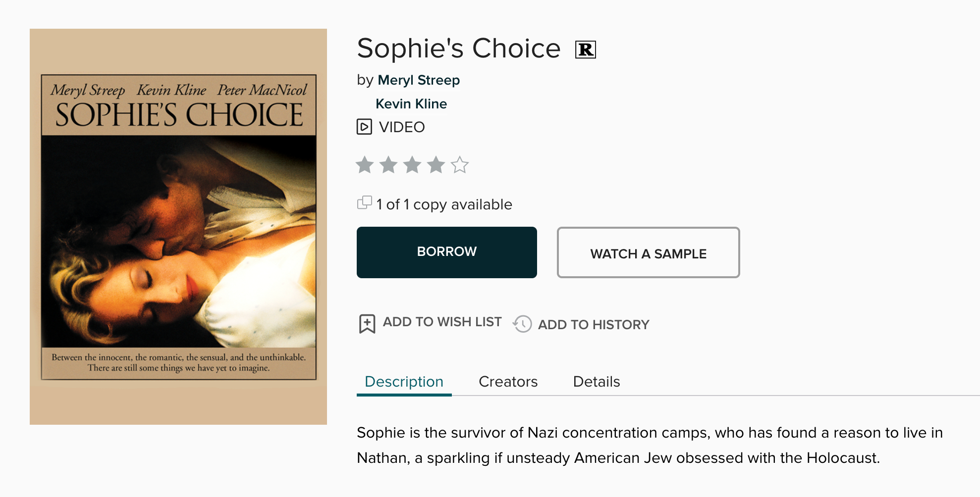Click the Watch a Sample button
The height and width of the screenshot is (497, 980).
[x=648, y=253]
